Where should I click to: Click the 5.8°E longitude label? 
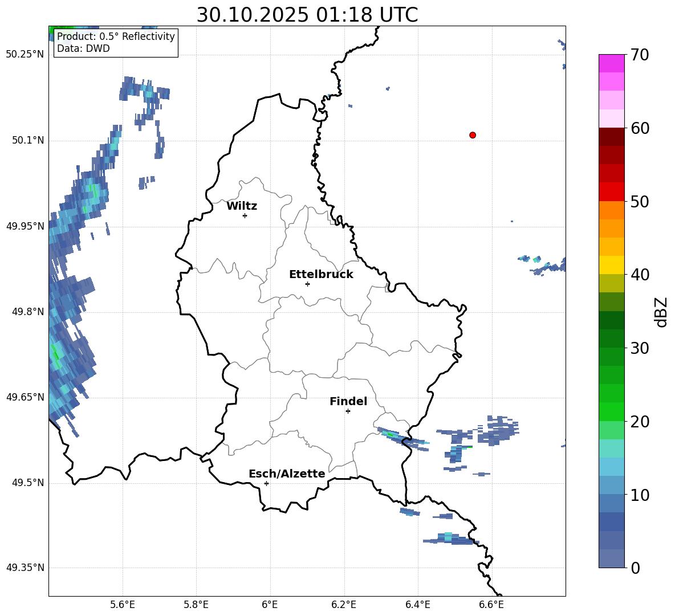[196, 605]
